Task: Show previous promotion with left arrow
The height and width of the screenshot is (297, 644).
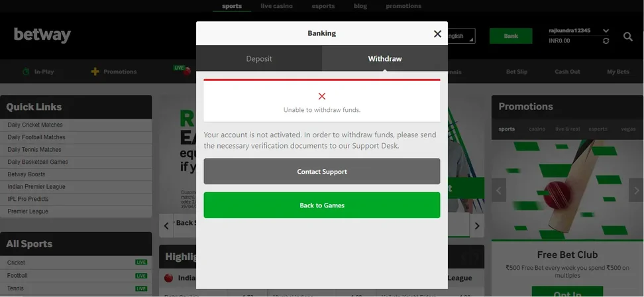Action: [x=499, y=190]
